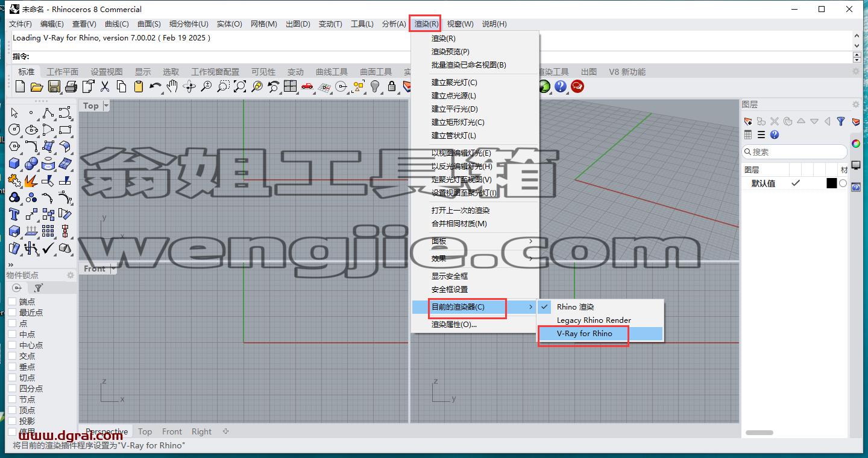Click the Paste clipboard icon
This screenshot has height=458, width=868.
tap(139, 86)
